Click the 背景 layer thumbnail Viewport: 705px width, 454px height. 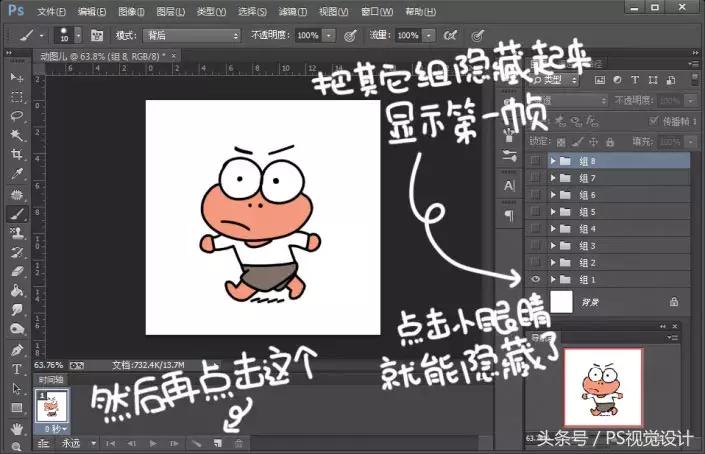561,302
